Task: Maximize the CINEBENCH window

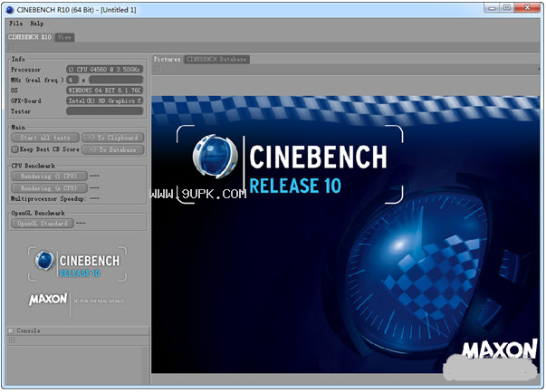Action: [x=507, y=7]
